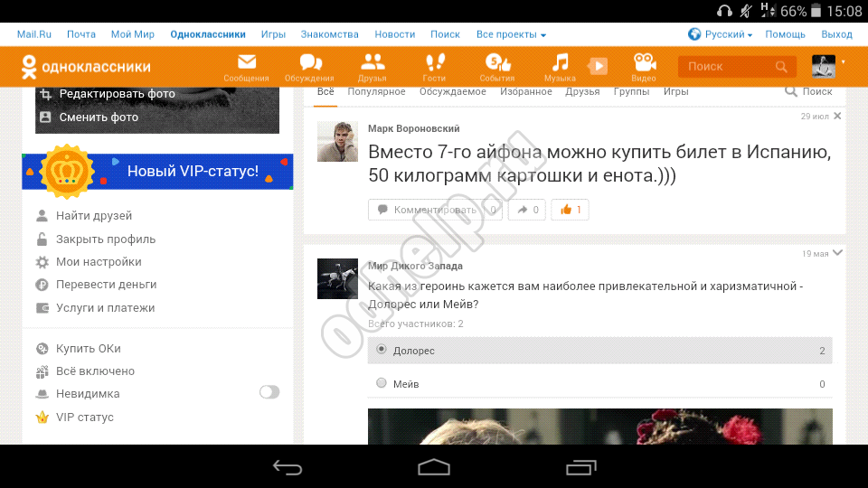Image resolution: width=868 pixels, height=488 pixels.
Task: Switch to the Популярное feed tab
Action: tap(376, 91)
